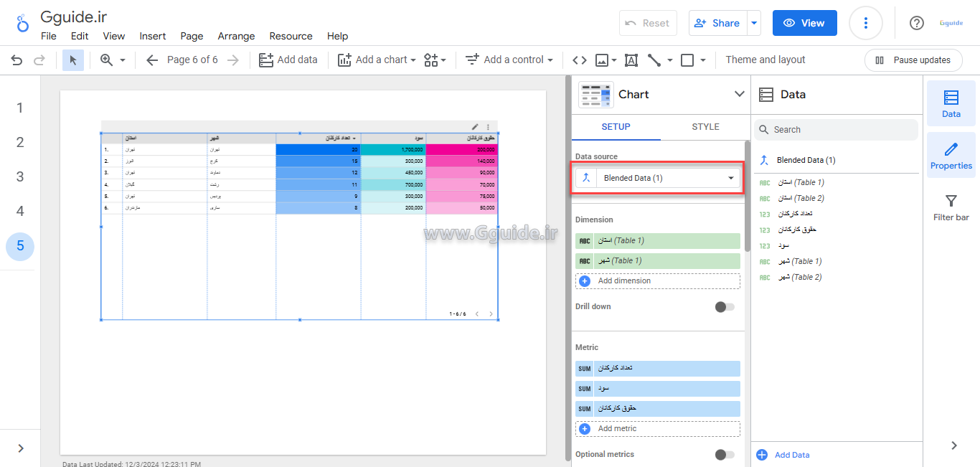
Task: Toggle the Drill down switch
Action: coord(725,307)
